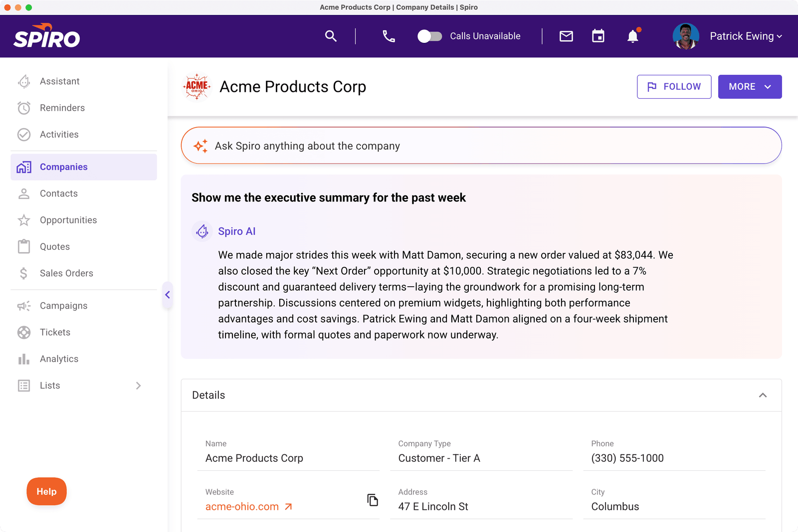Collapse the sidebar with the chevron
Viewport: 798px width, 532px height.
168,295
